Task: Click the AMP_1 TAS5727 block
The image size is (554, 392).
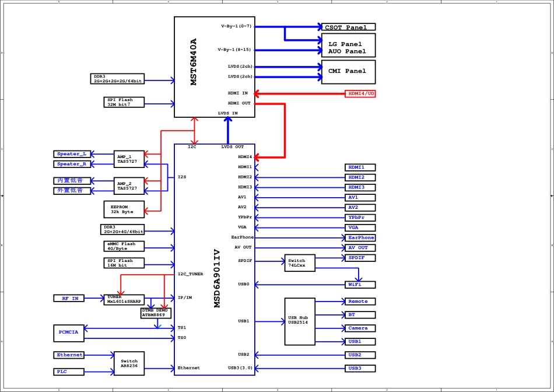Action: click(128, 159)
